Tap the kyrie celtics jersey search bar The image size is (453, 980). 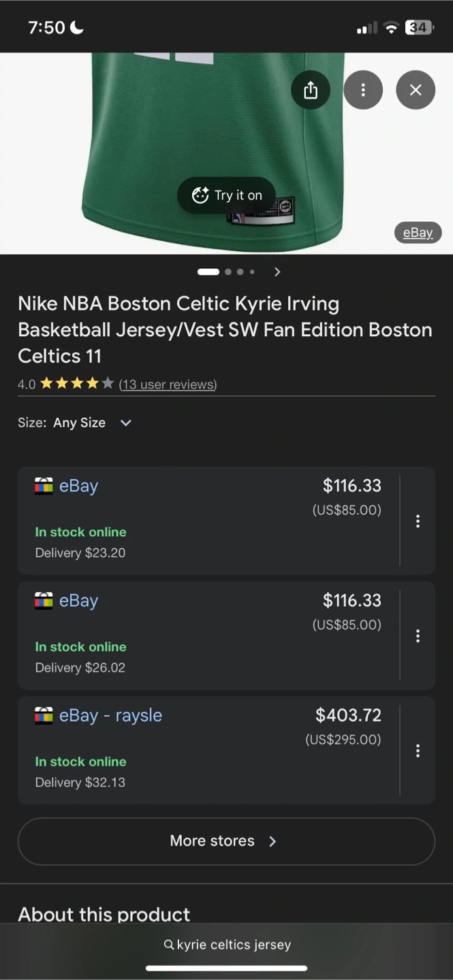tap(227, 945)
